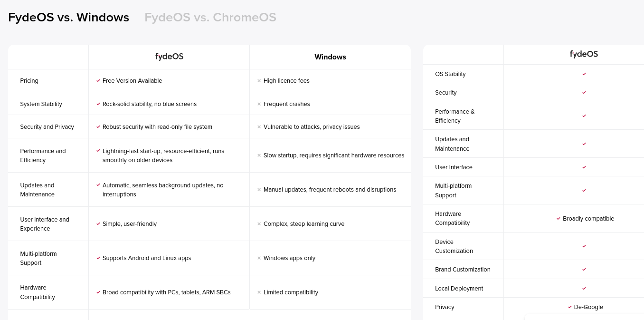Click the Security and Privacy row label
The height and width of the screenshot is (320, 644).
pyautogui.click(x=47, y=127)
